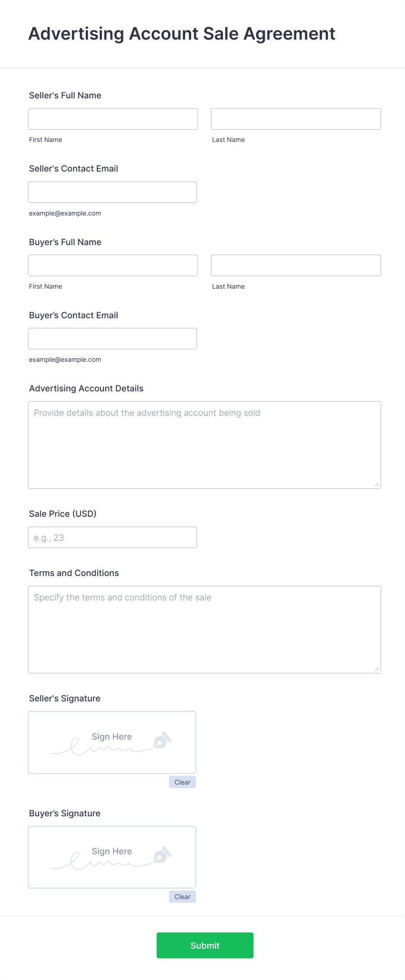Click the Advertising Account Details resize handle
This screenshot has height=980, width=405.
tap(376, 484)
